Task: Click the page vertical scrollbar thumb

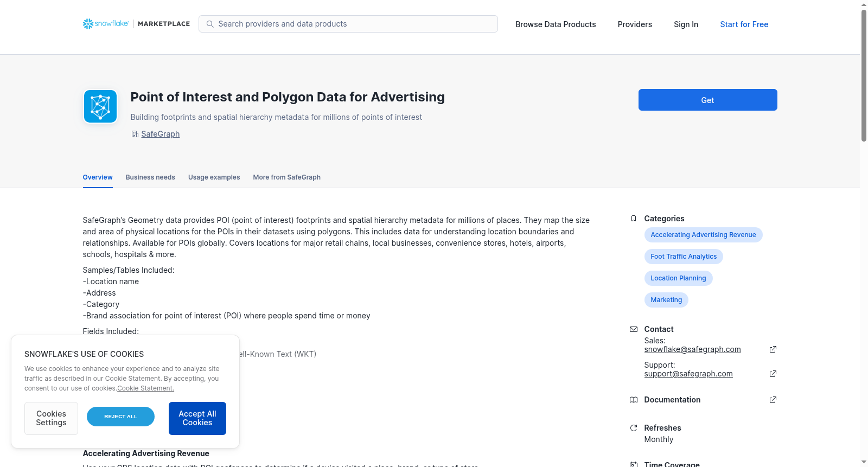Action: [x=864, y=75]
